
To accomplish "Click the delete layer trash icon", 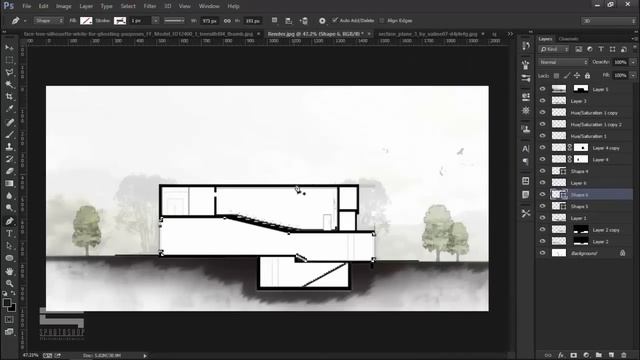I will [624, 355].
